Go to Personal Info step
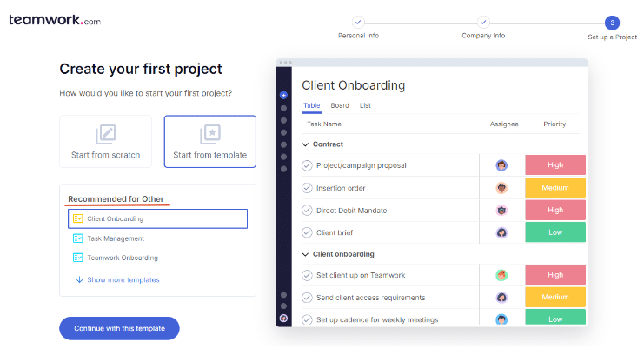644x349 pixels. (x=358, y=23)
